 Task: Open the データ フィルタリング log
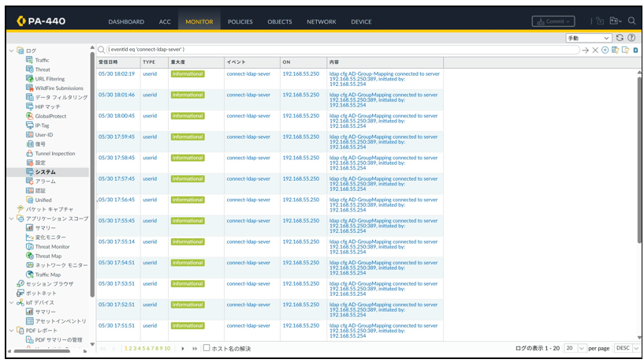pos(61,97)
